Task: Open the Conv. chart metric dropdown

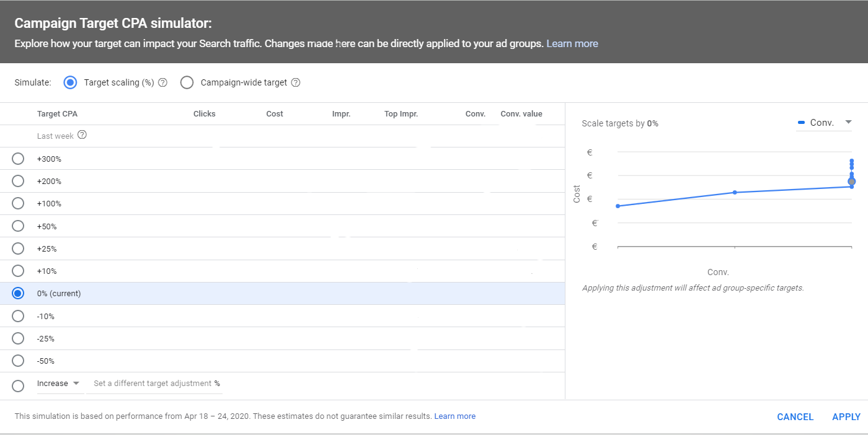Action: click(x=825, y=123)
